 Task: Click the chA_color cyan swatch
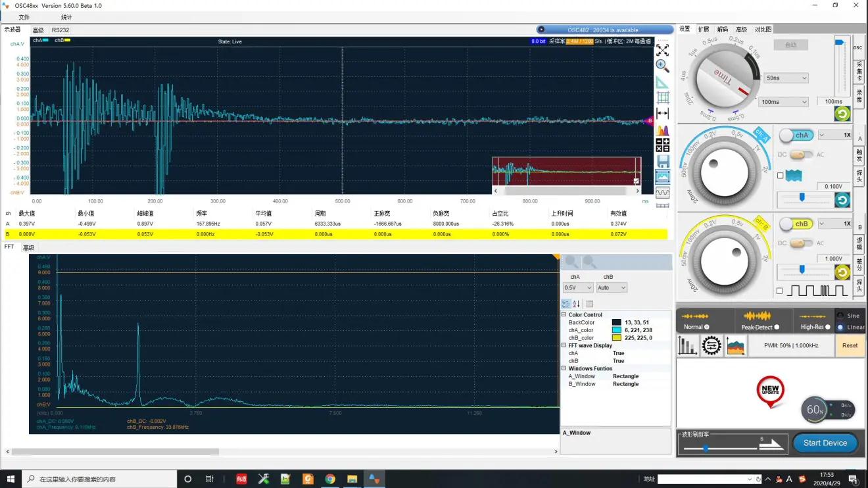(x=616, y=330)
